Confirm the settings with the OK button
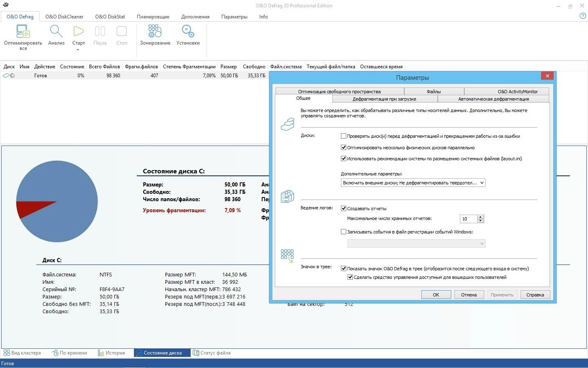 [x=436, y=295]
